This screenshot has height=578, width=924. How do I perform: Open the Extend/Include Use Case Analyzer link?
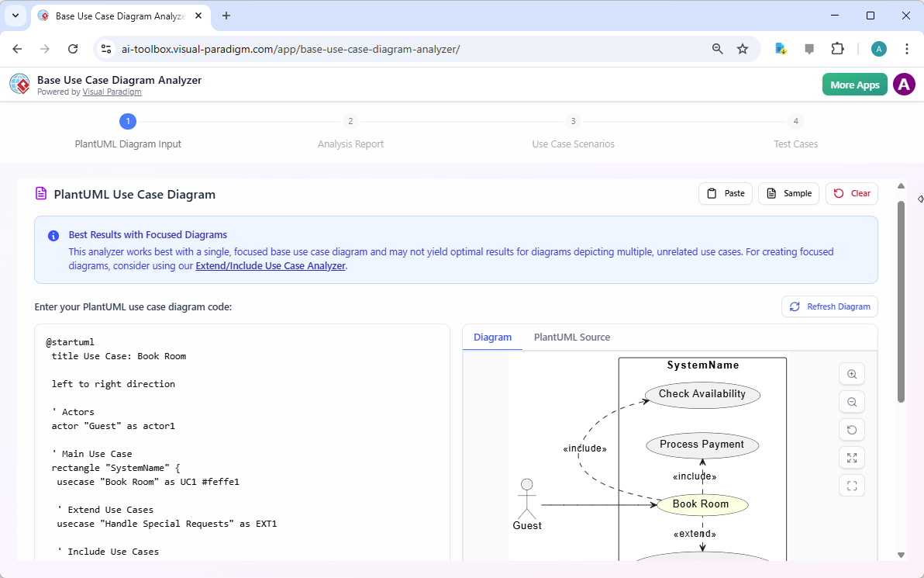click(x=270, y=265)
